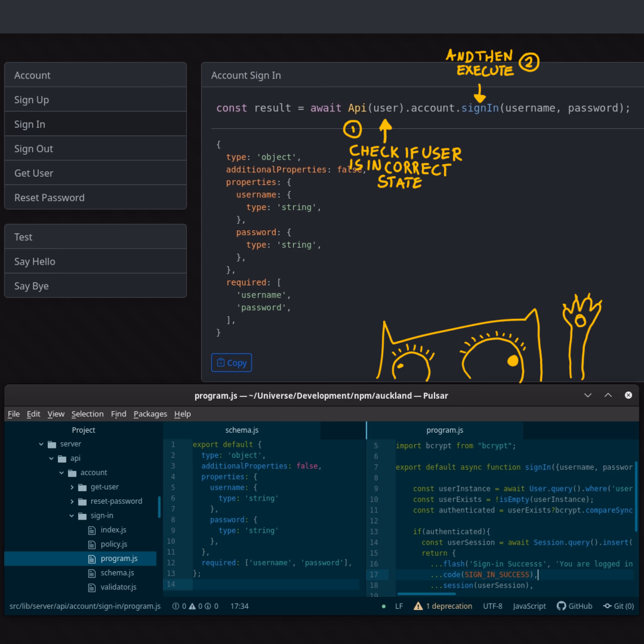Click the clipboard icon on Copy button
Viewport: 644px width, 644px height.
[221, 362]
